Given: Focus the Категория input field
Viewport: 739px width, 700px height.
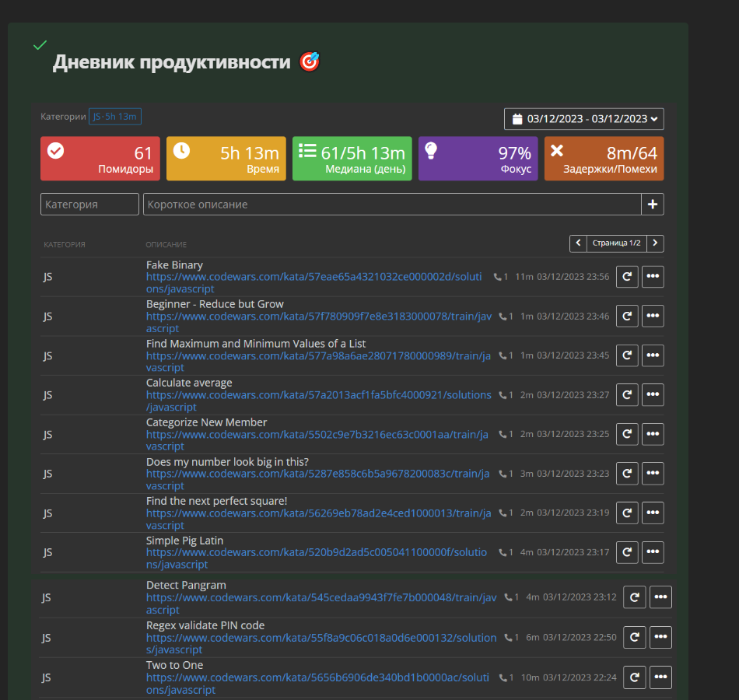Looking at the screenshot, I should click(89, 205).
